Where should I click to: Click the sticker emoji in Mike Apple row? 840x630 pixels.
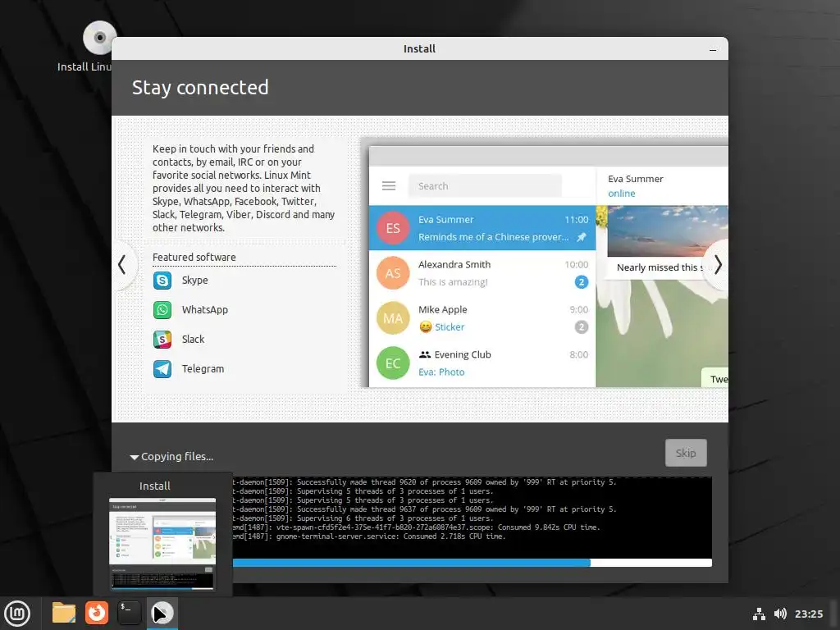pos(426,326)
